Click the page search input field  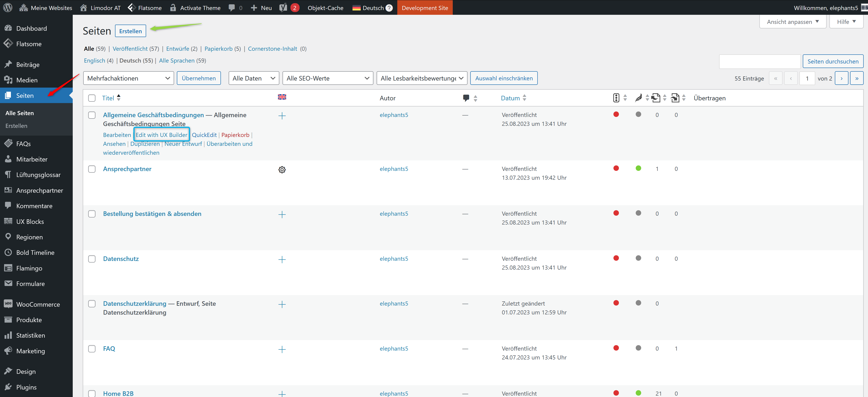(x=760, y=61)
